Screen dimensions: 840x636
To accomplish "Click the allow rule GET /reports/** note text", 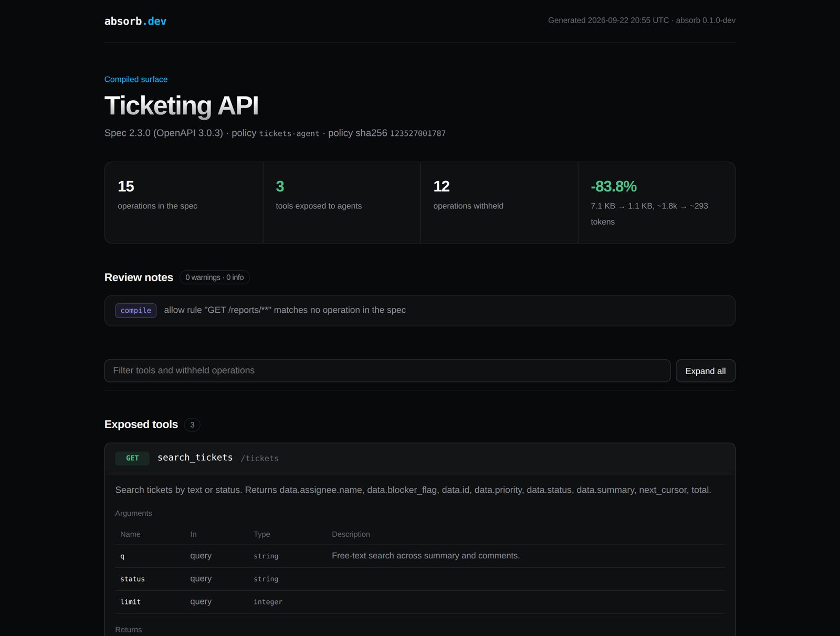I will coord(285,310).
